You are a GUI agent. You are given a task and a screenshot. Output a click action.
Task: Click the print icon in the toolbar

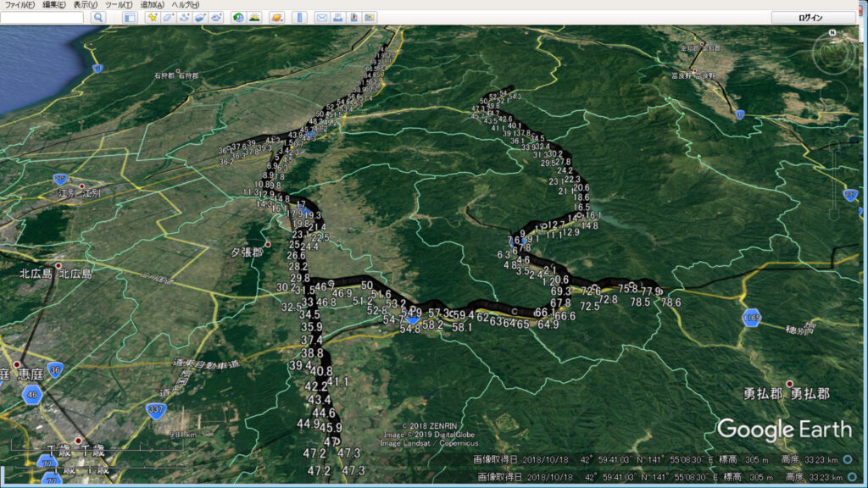click(337, 17)
